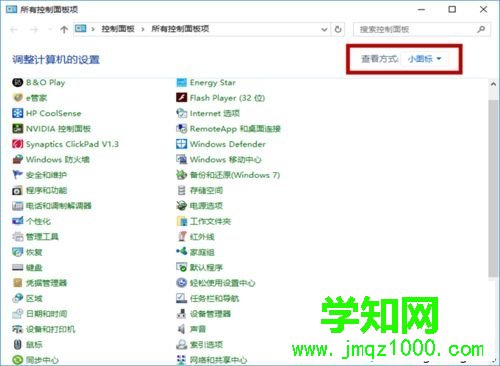The image size is (500, 366).
Task: Click the 电话和调制解调器 icon
Action: 17,206
